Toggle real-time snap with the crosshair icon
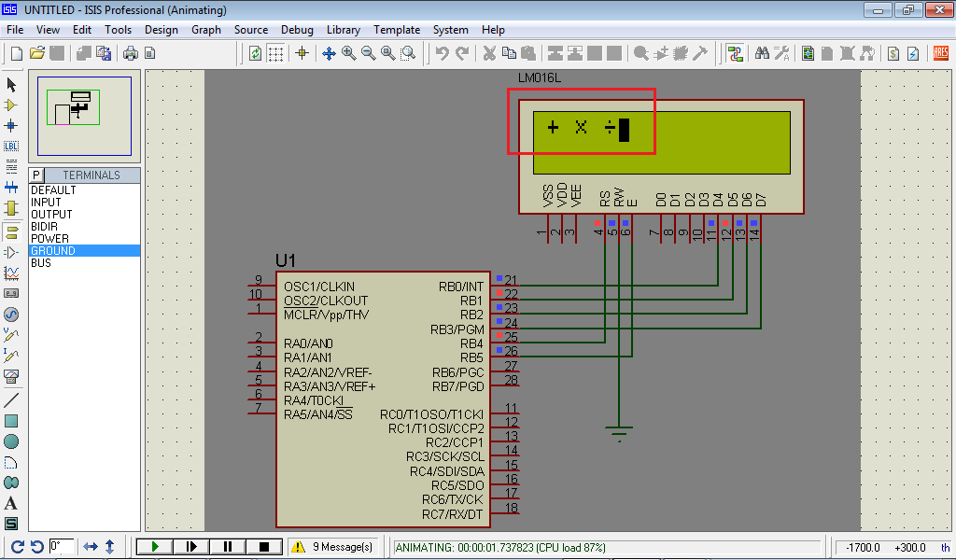Image resolution: width=956 pixels, height=560 pixels. point(302,53)
